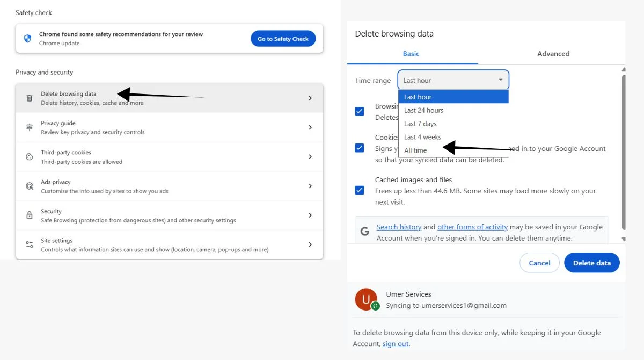Image resolution: width=644 pixels, height=360 pixels.
Task: Choose Last 24 hours option
Action: (453, 110)
